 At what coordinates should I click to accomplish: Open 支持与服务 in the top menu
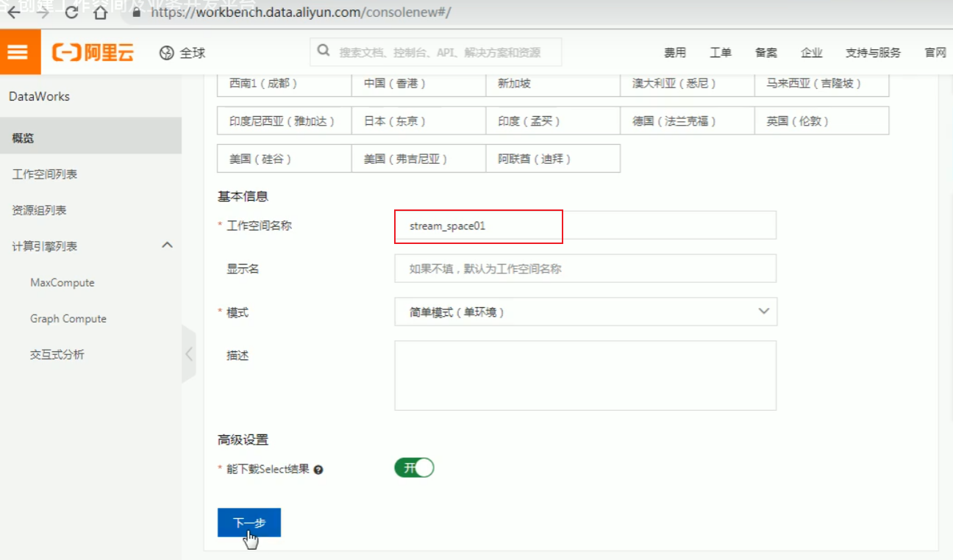873,53
